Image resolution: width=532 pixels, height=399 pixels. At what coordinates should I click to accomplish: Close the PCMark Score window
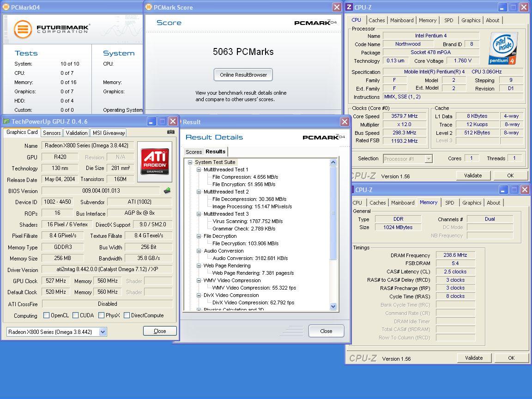pyautogui.click(x=337, y=7)
